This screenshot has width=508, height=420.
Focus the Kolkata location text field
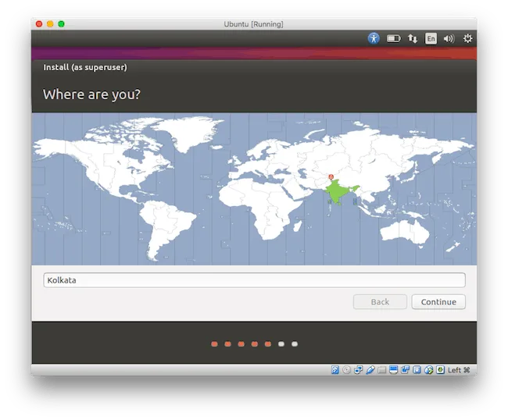(x=254, y=280)
